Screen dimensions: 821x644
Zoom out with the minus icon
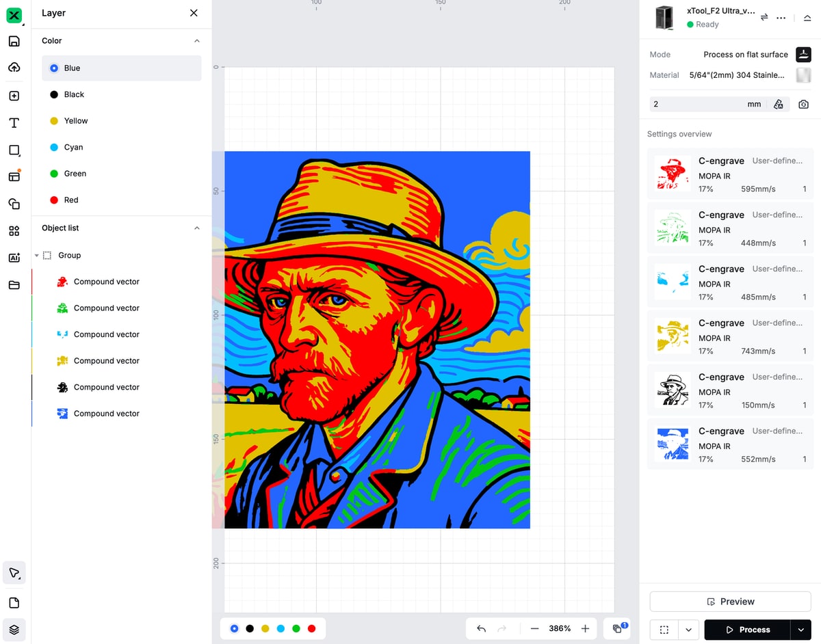[534, 628]
